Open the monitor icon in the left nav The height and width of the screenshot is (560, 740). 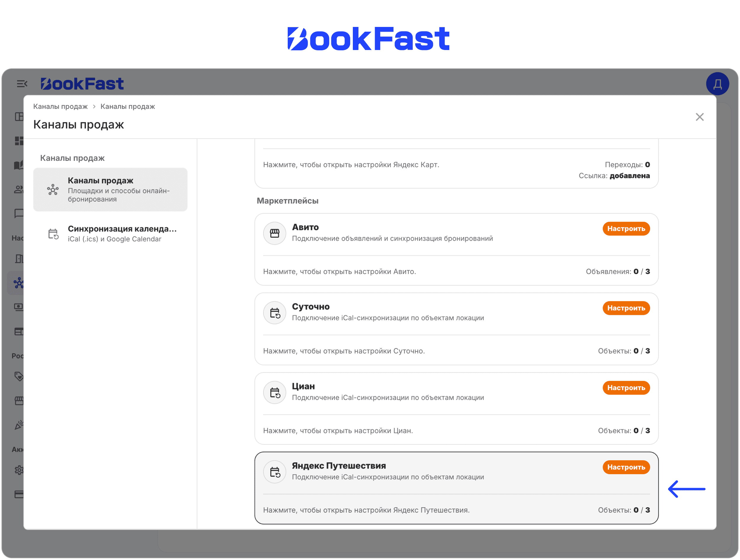tap(19, 307)
